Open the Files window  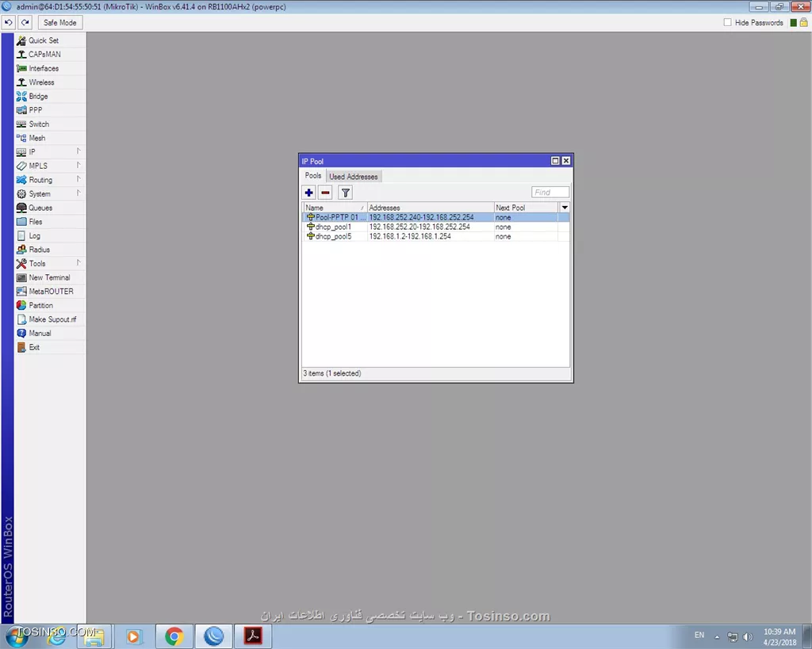pos(50,222)
